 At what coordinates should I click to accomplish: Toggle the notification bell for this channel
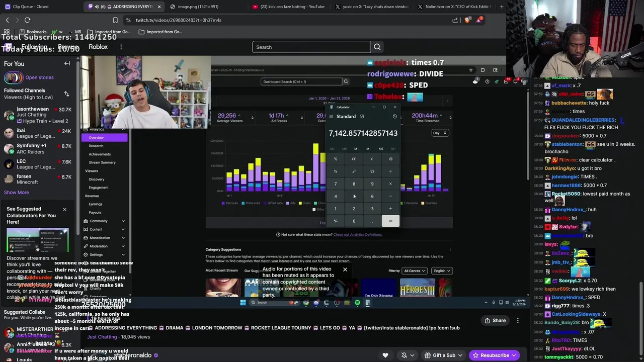[404, 355]
